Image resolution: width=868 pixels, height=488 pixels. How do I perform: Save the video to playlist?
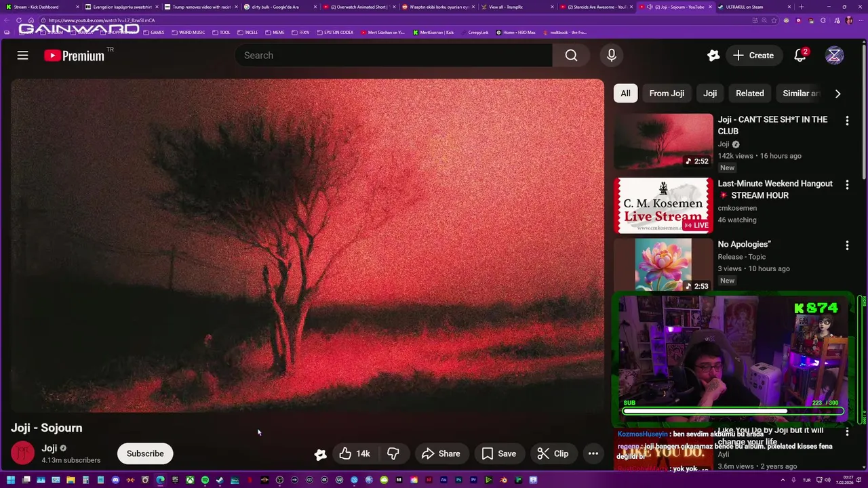coord(499,453)
